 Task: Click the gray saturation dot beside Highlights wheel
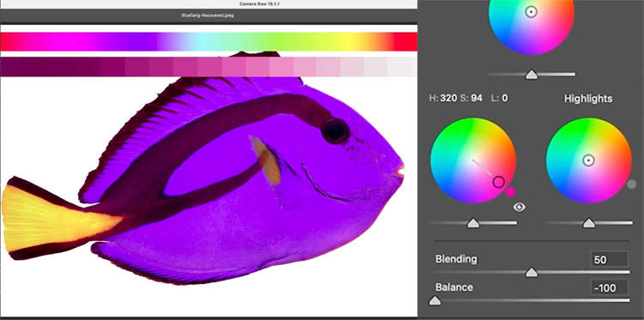(632, 184)
